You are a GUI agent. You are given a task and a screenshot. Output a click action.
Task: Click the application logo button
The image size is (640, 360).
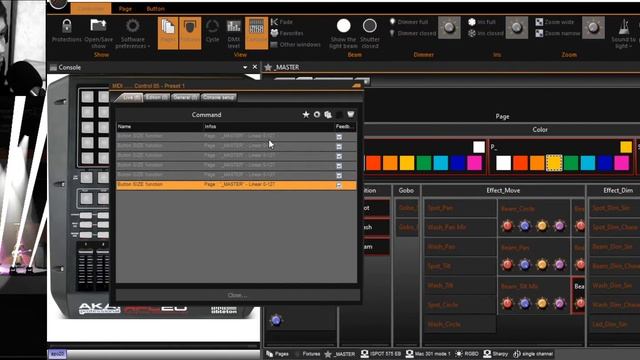(x=58, y=4)
